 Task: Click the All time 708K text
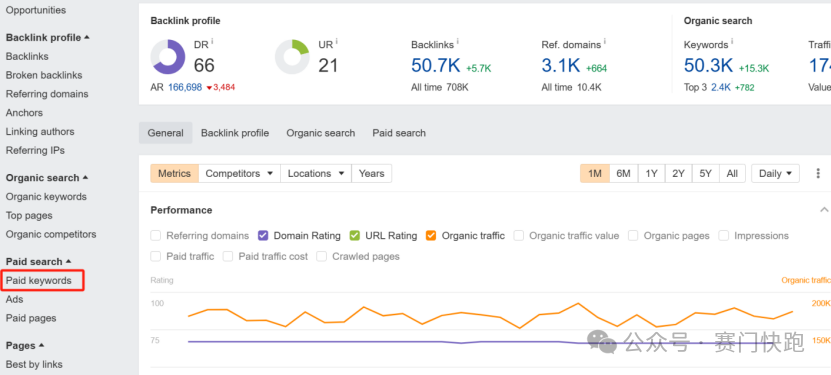click(x=440, y=87)
